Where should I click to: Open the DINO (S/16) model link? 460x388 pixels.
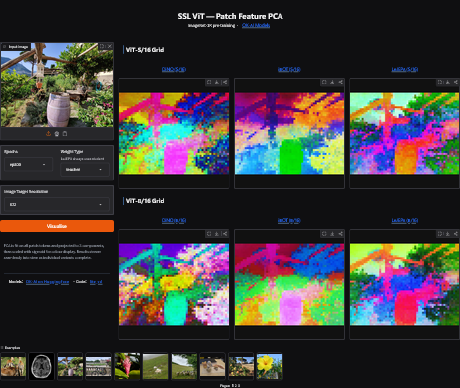tap(174, 69)
